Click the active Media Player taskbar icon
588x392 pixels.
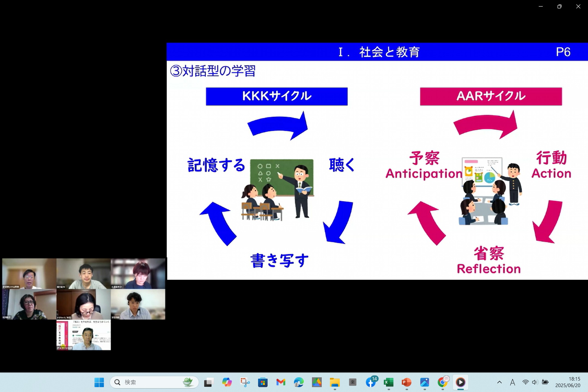pos(461,382)
